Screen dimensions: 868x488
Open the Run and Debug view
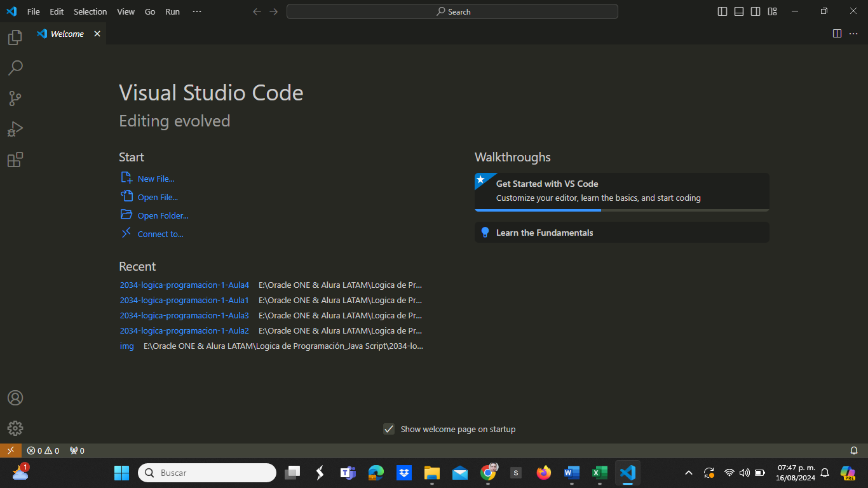click(15, 129)
